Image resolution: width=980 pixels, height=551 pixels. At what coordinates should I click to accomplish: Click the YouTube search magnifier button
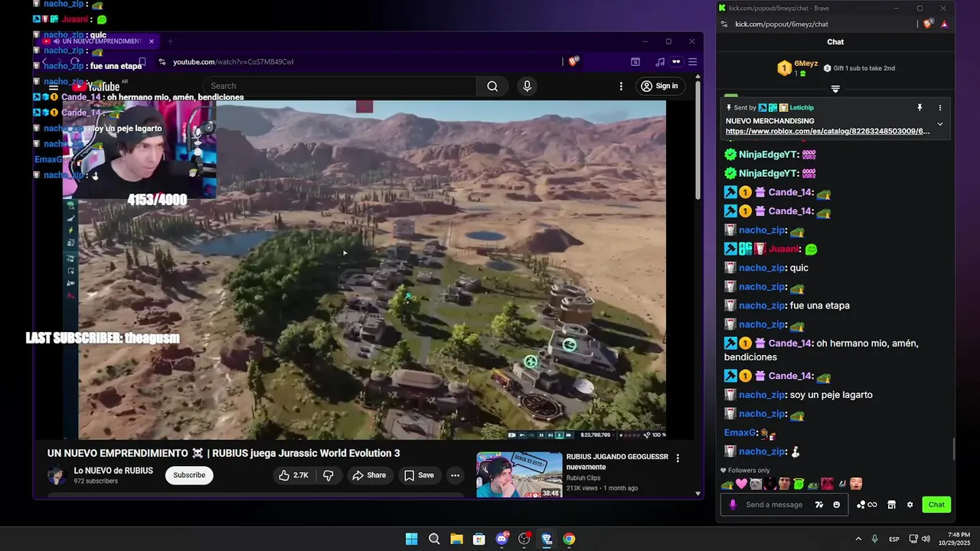(x=492, y=86)
